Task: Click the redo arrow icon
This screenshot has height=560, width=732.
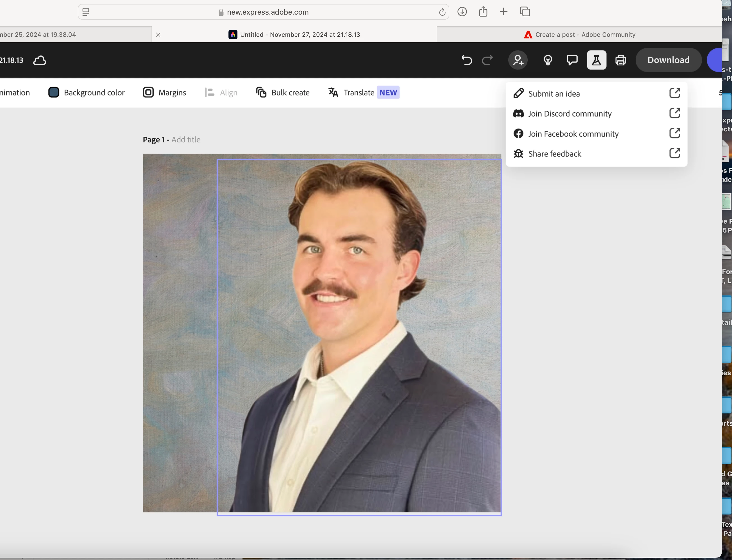Action: tap(488, 60)
